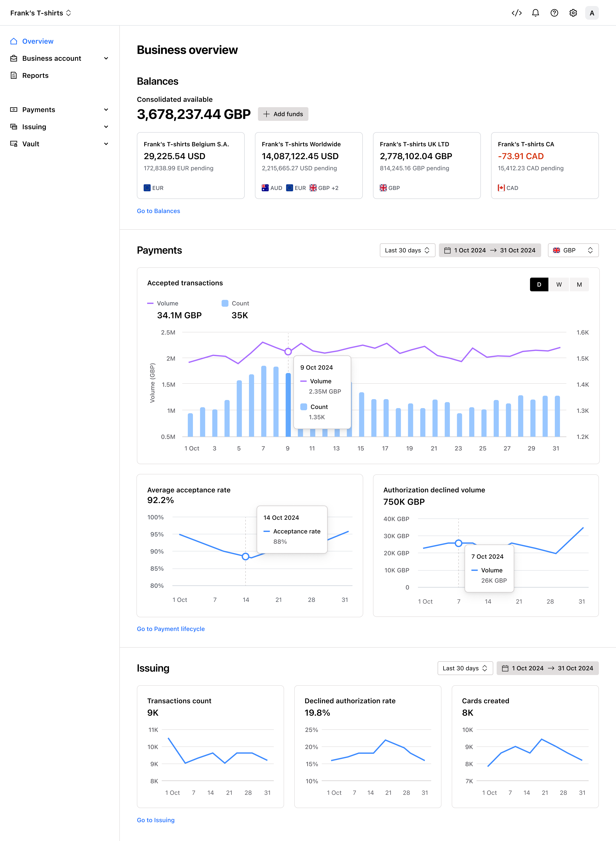Image resolution: width=616 pixels, height=841 pixels.
Task: Expand Issuing sidebar chevron
Action: [106, 127]
